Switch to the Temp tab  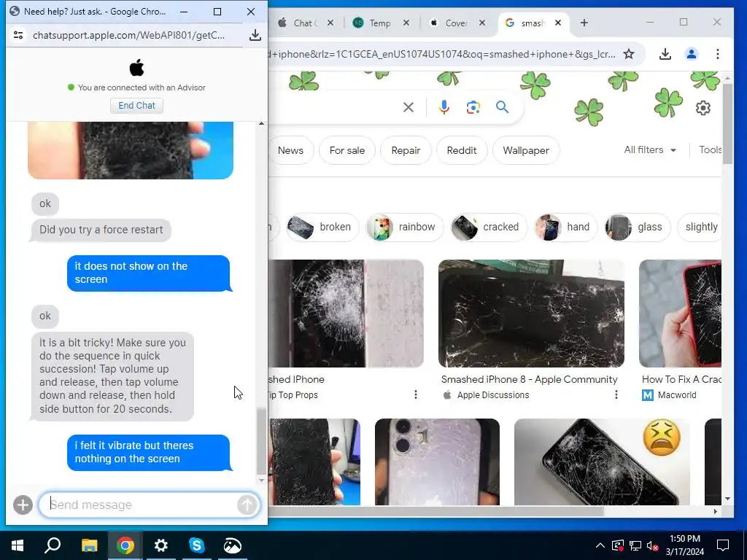coord(379,23)
